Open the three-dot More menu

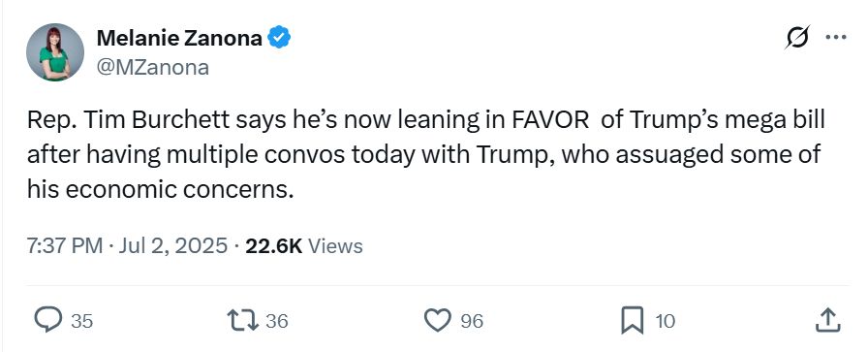[836, 37]
